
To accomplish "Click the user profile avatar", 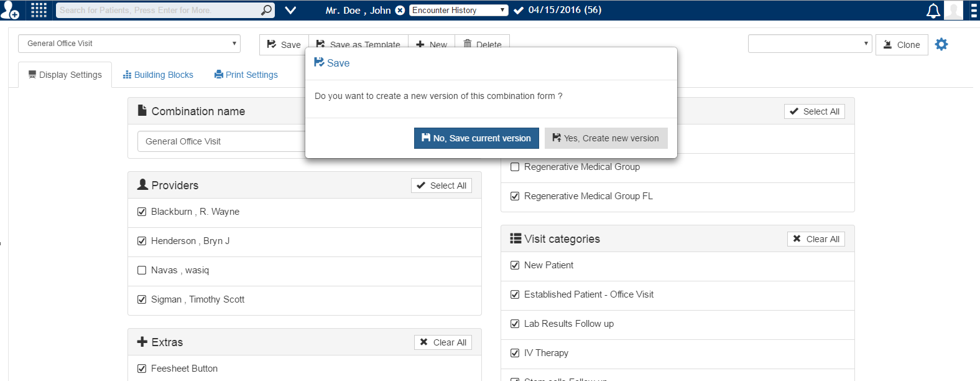I will tap(953, 11).
